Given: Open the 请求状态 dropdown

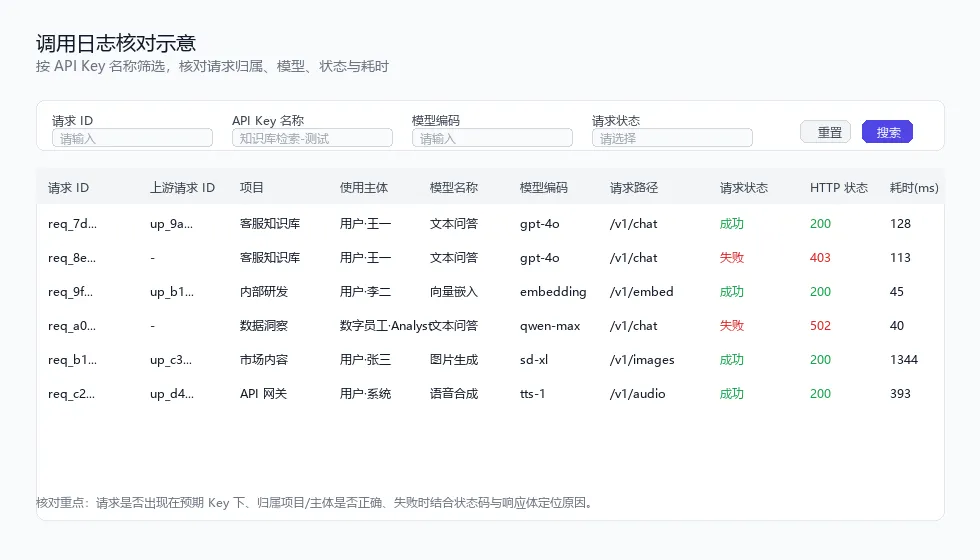Looking at the screenshot, I should click(x=672, y=138).
